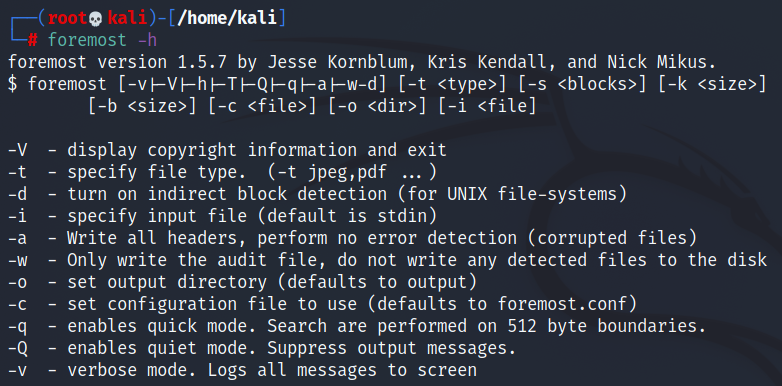This screenshot has height=386, width=782.
Task: Click the -v verbose mode option line
Action: tap(242, 370)
